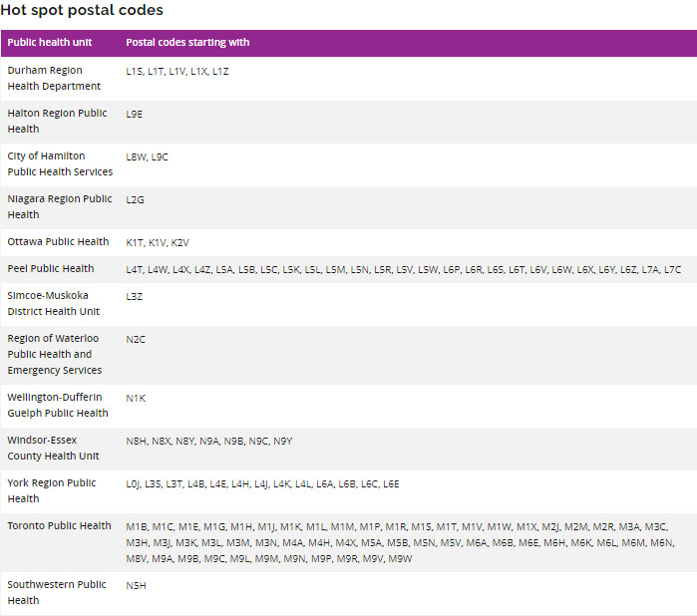The width and height of the screenshot is (697, 616).
Task: Click the "Postal codes starting with" column header
Action: pyautogui.click(x=187, y=43)
